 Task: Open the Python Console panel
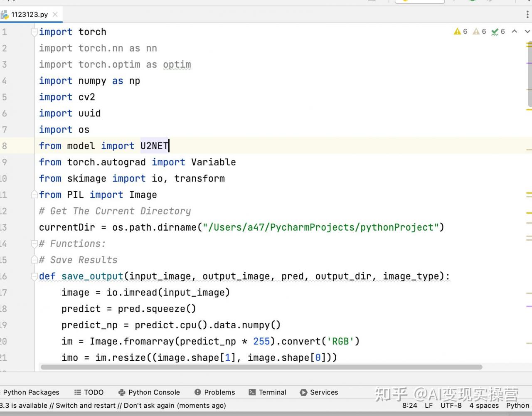click(x=149, y=392)
